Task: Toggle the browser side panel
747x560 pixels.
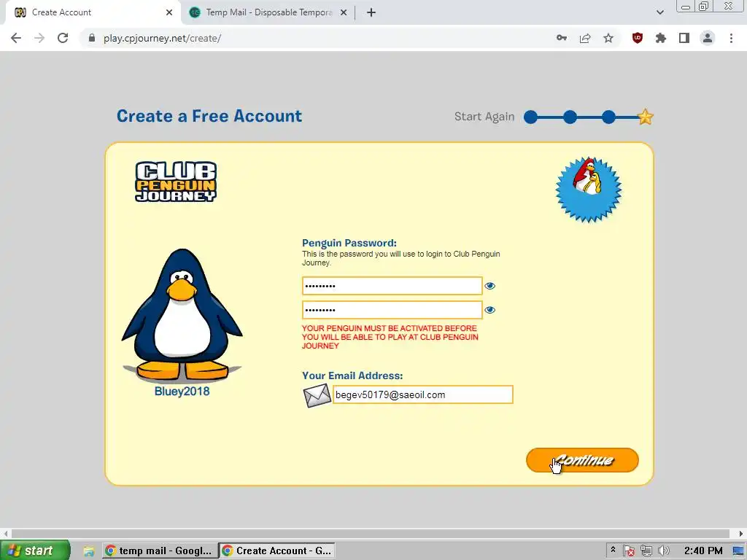Action: click(x=684, y=38)
